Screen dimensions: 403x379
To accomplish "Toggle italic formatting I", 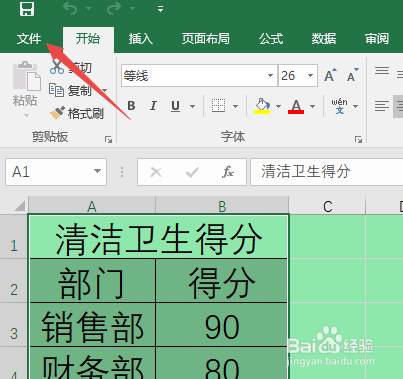I will [153, 106].
